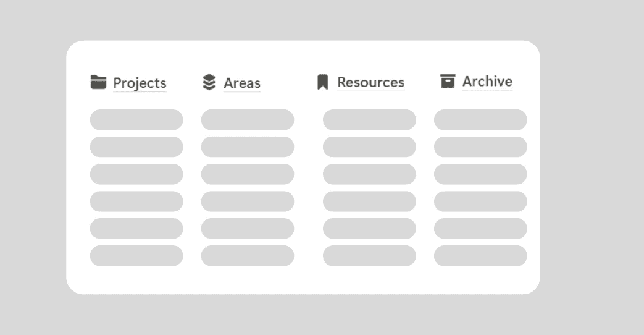Select the first placeholder item under Archive
Image resolution: width=644 pixels, height=335 pixels.
point(480,120)
